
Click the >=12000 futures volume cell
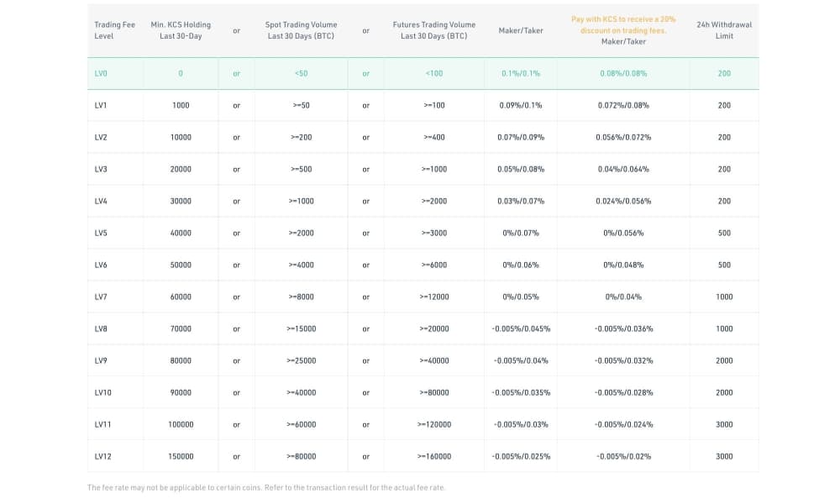[434, 297]
